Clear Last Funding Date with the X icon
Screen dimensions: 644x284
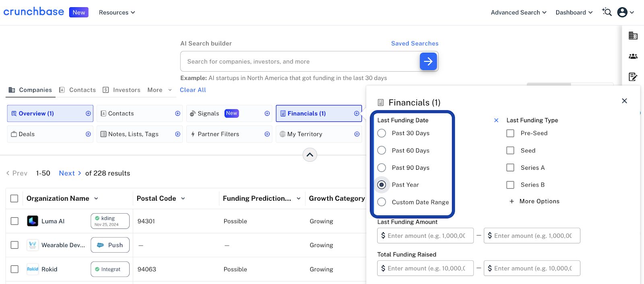pos(496,120)
